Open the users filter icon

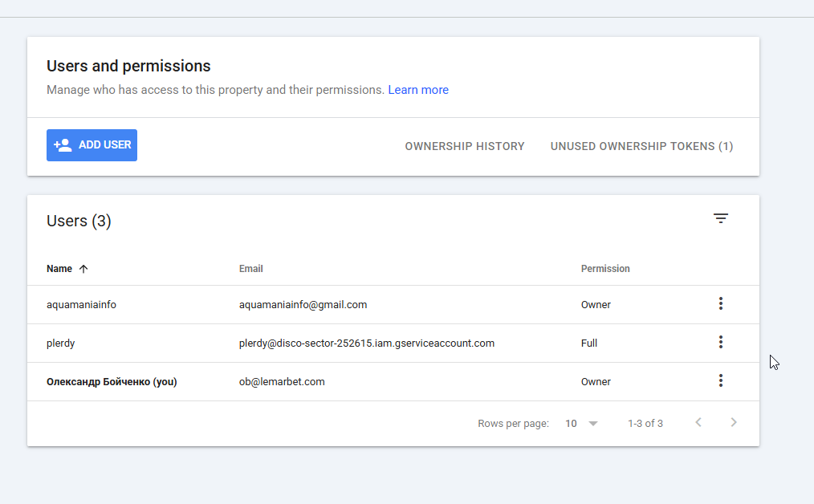pyautogui.click(x=721, y=218)
